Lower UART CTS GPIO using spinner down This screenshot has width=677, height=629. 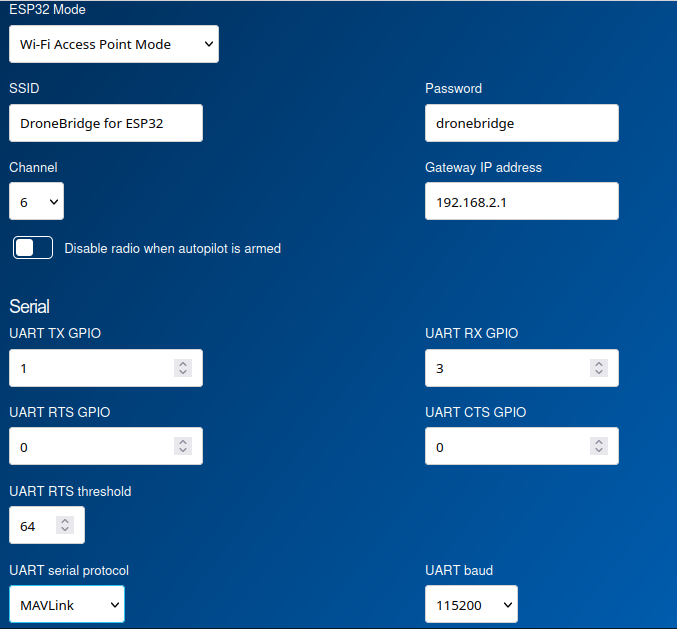599,451
